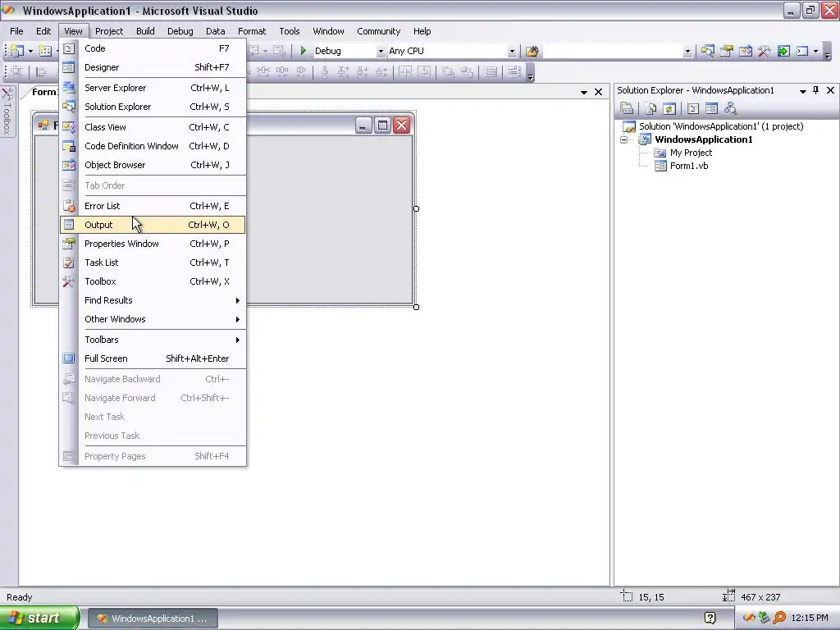Image resolution: width=840 pixels, height=630 pixels.
Task: Open the collapsed Toolbox side tab
Action: pyautogui.click(x=7, y=112)
